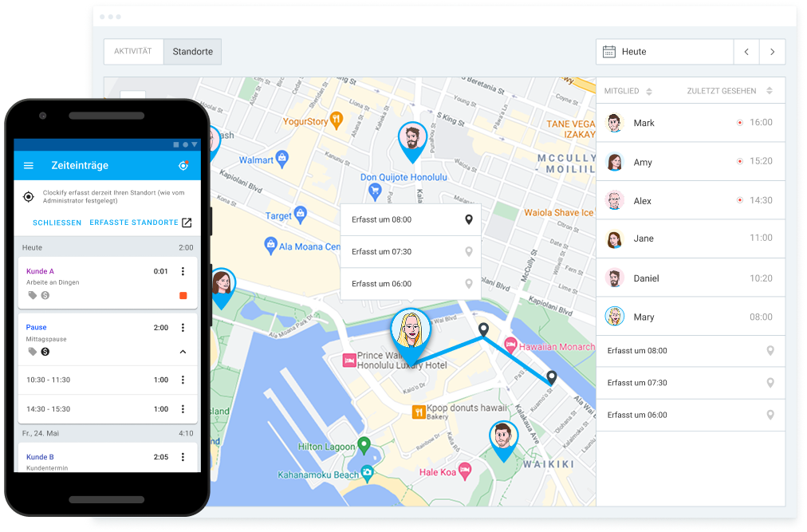
Task: Click Don Quijote Honolulu cart marker
Action: pos(376,192)
